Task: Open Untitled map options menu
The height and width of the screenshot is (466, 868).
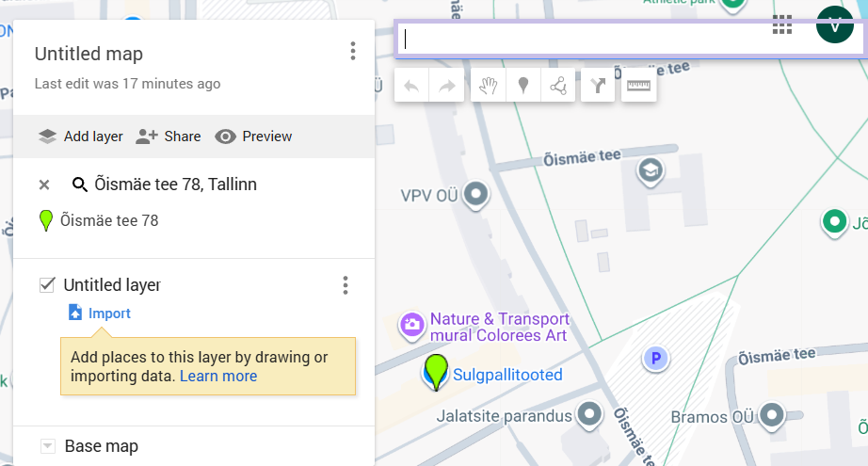Action: tap(352, 51)
